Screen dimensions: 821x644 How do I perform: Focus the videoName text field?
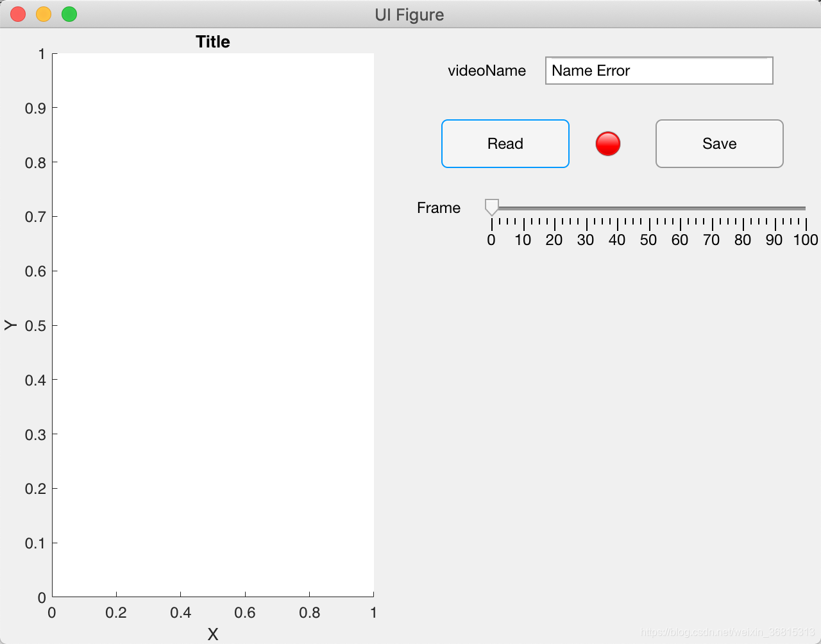pos(659,71)
